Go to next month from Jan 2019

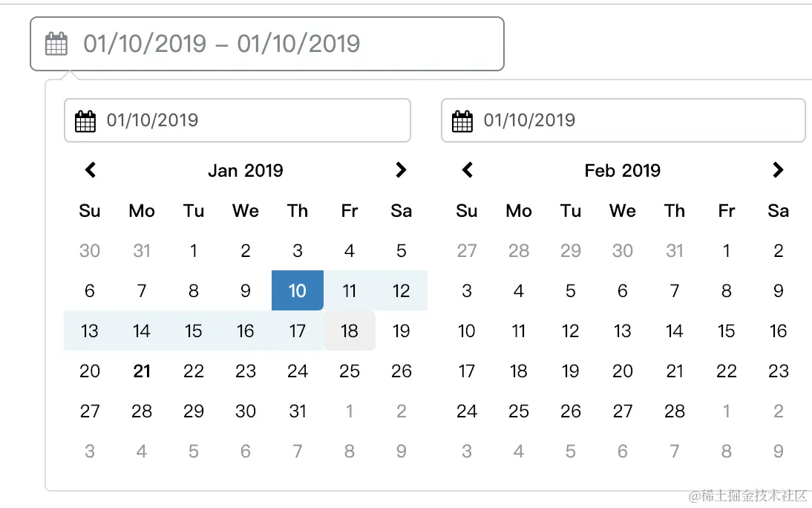[401, 170]
